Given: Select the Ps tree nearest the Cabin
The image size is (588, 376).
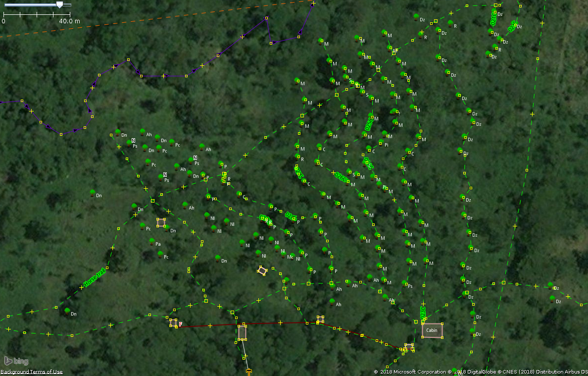Looking at the screenshot, I should pos(405,283).
